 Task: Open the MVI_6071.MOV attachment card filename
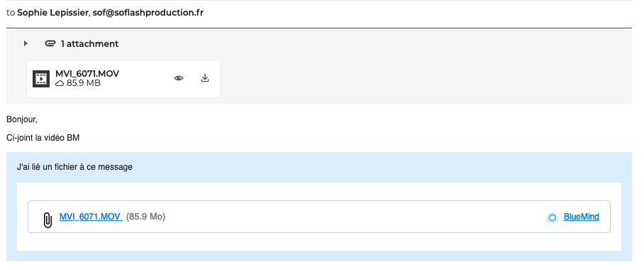point(87,74)
